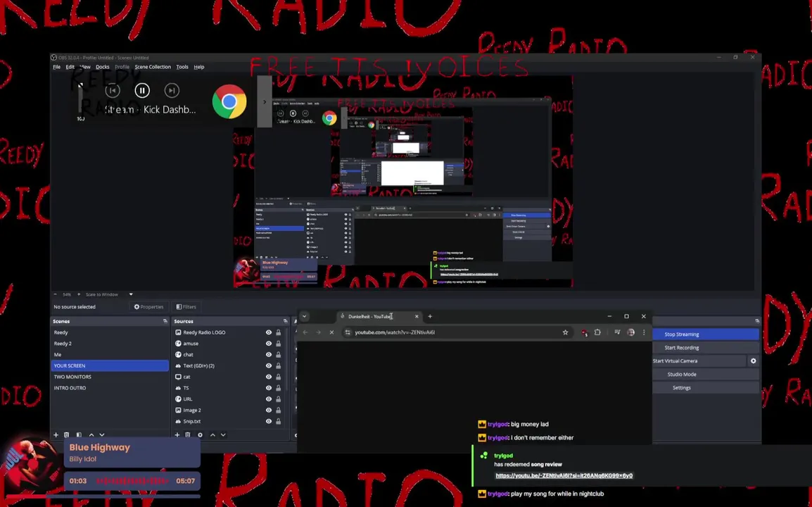Hide the chat source
Screen dimensions: 812x507
tap(268, 355)
